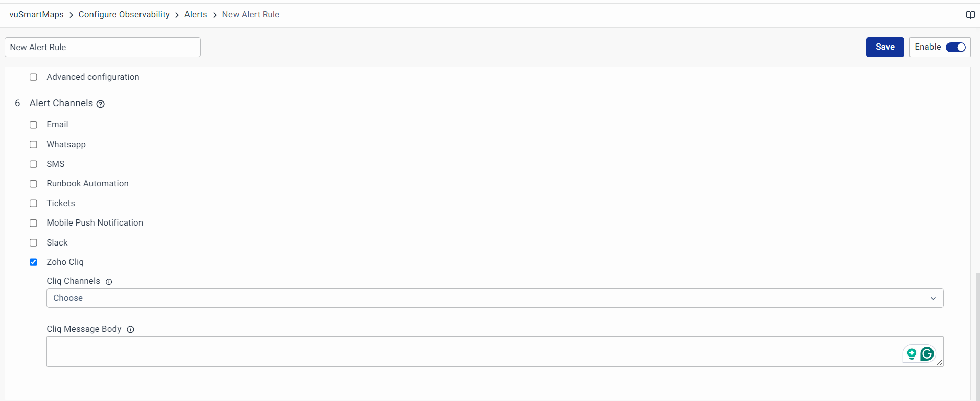Go to Alerts breadcrumb
The image size is (980, 401).
(196, 15)
